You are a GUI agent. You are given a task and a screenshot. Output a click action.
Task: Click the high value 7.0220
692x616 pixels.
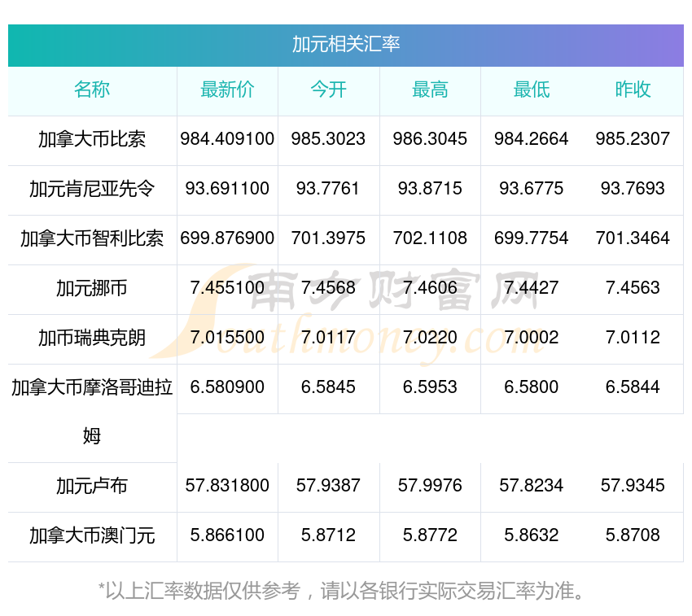(430, 338)
